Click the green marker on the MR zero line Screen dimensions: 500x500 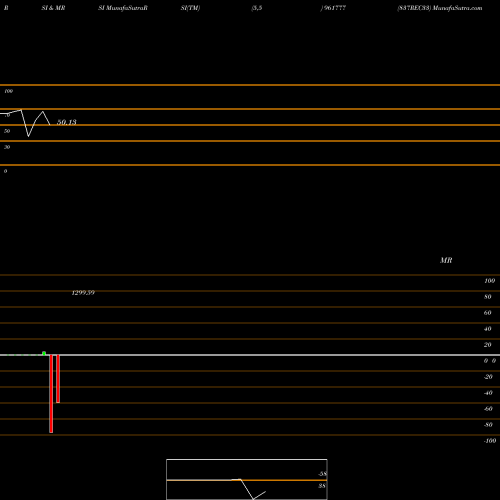point(44,353)
